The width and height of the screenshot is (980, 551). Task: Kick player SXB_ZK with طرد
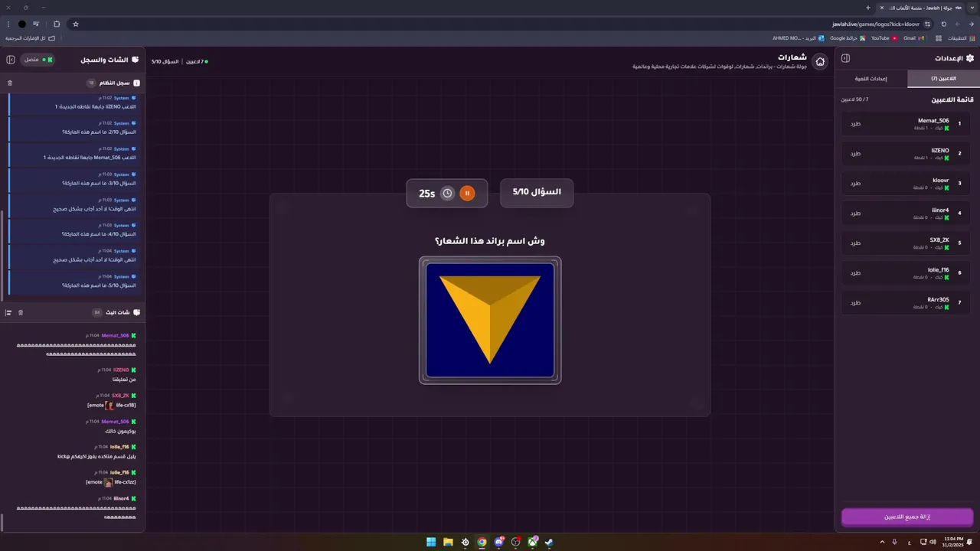pos(855,243)
